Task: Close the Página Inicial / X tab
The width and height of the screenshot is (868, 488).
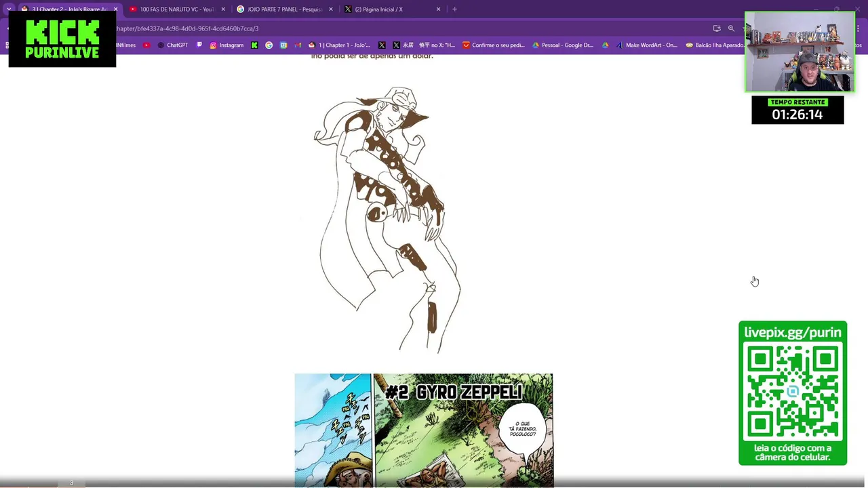Action: (x=438, y=9)
